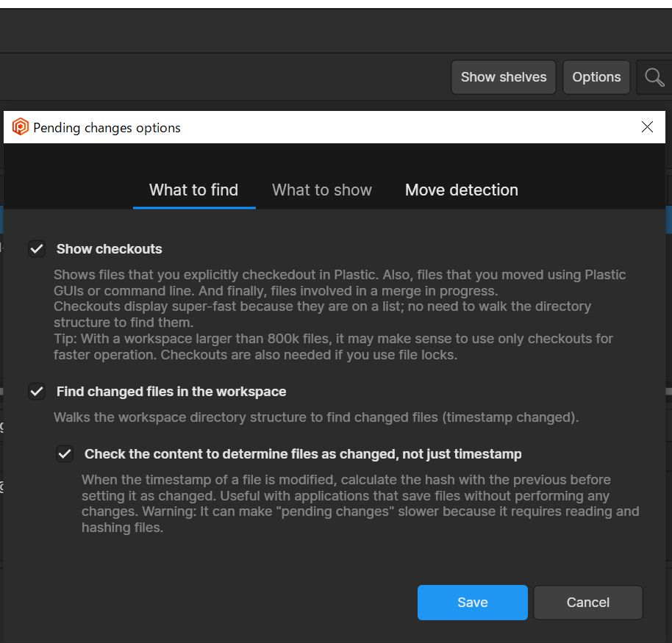672x643 pixels.
Task: Click the 'Show checkouts' label text
Action: pyautogui.click(x=110, y=249)
